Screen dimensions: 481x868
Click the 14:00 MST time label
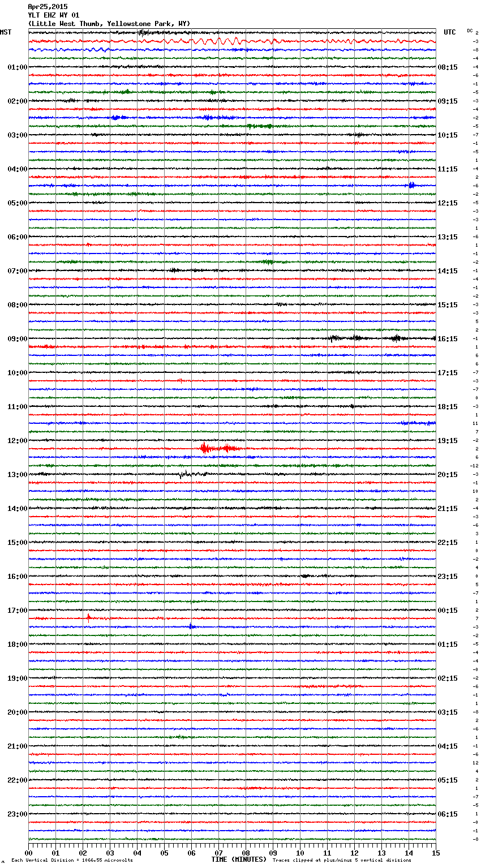pyautogui.click(x=18, y=509)
